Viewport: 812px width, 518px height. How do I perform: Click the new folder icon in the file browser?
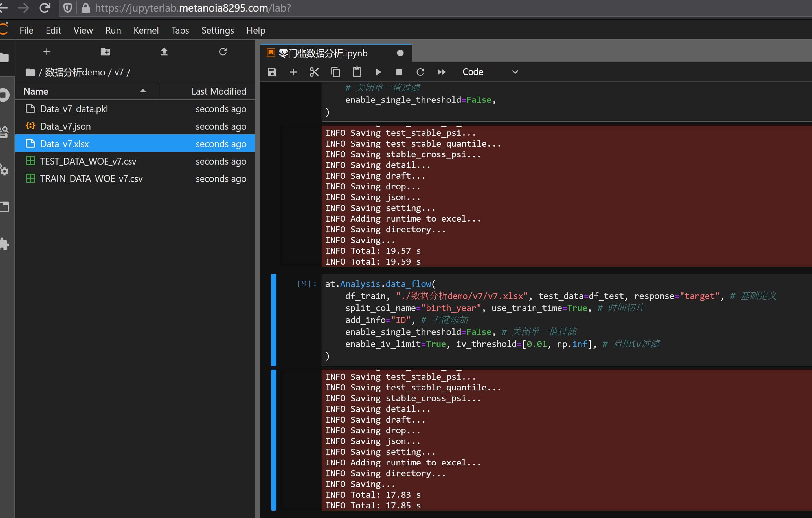click(x=105, y=52)
